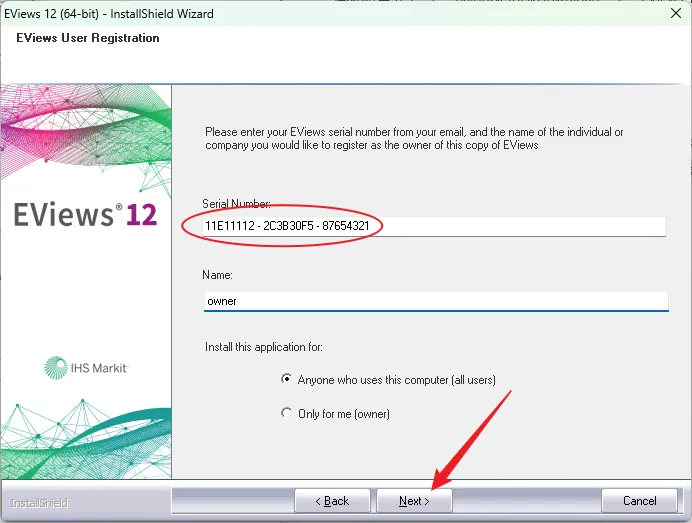Close the InstallShield Wizard window
This screenshot has height=523, width=692.
coord(675,13)
